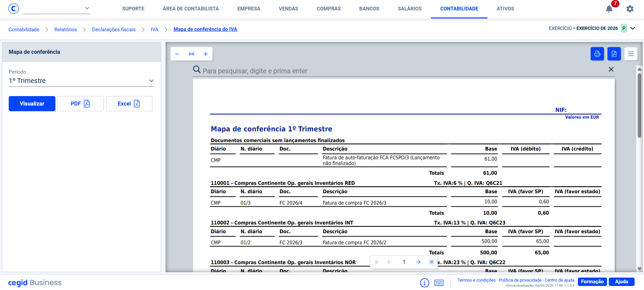Screen dimensions: 644x290
Task: Open the Período 1º Trimestre dropdown
Action: coord(82,81)
